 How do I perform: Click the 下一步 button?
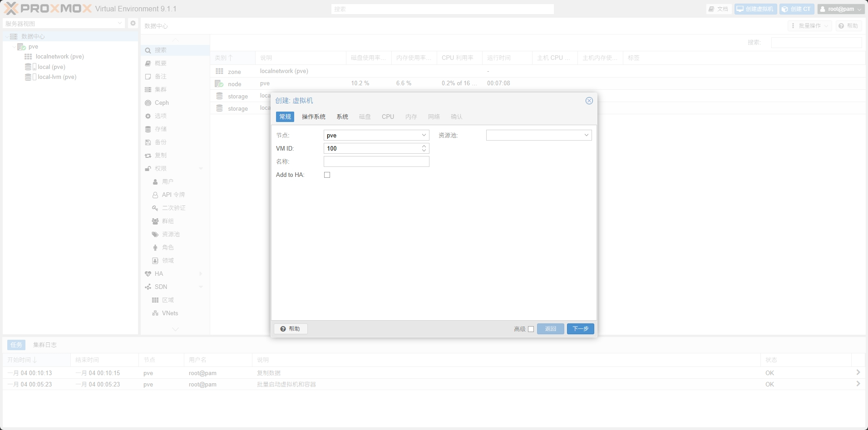click(x=580, y=329)
